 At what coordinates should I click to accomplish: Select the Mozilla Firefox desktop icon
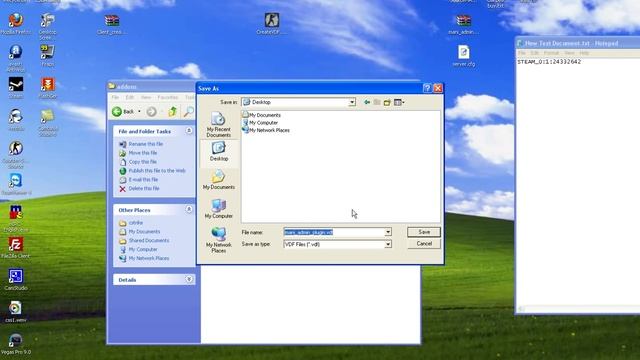click(x=16, y=24)
